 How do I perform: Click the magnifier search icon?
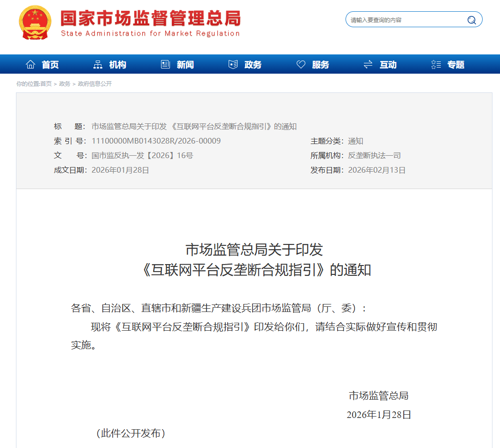click(x=471, y=20)
